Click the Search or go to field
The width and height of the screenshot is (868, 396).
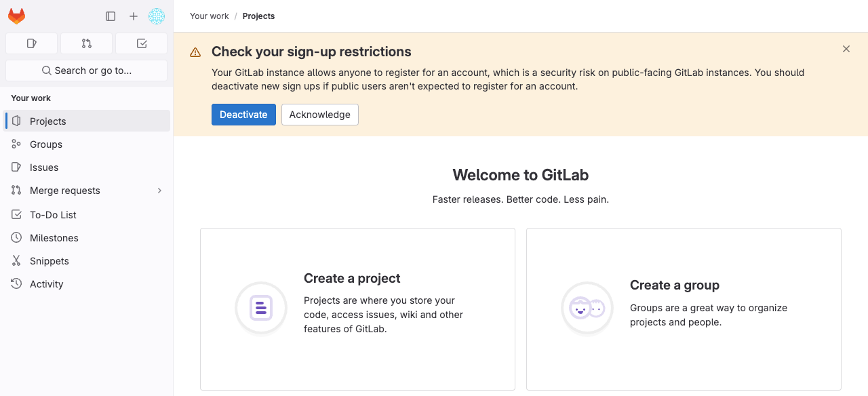coord(86,71)
